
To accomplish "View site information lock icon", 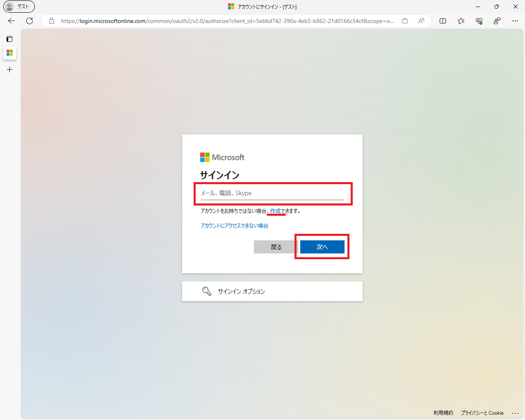I will pyautogui.click(x=52, y=21).
